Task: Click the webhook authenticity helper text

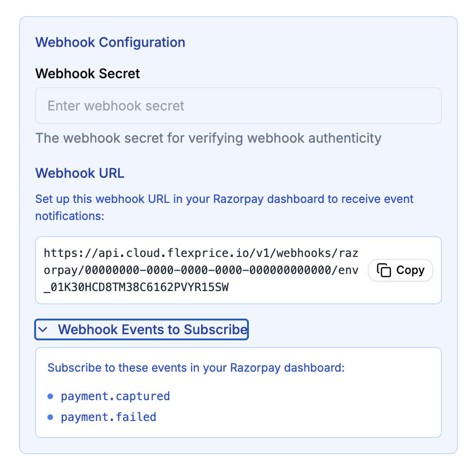Action: coord(208,138)
